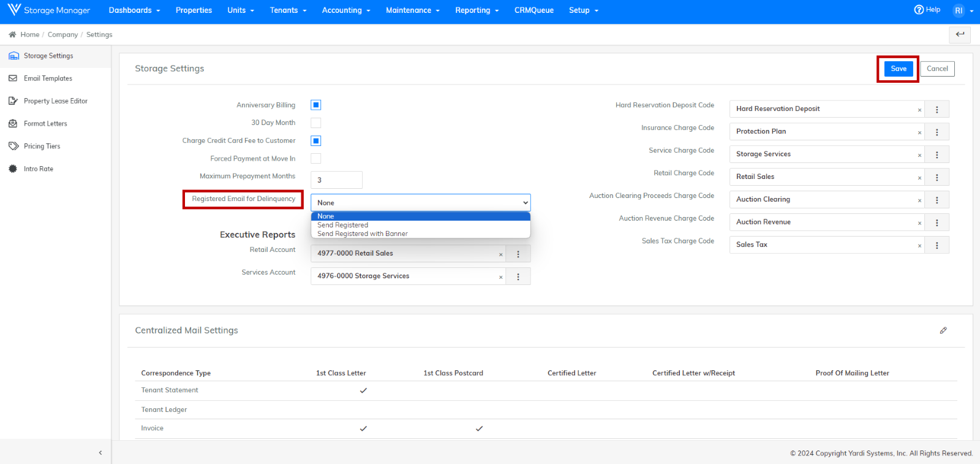Open the Sales Tax Charge Code combo box
Image resolution: width=980 pixels, height=464 pixels.
[827, 245]
